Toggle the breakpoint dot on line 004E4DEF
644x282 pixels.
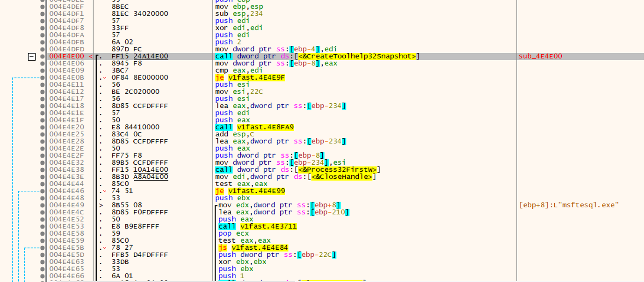click(42, 7)
